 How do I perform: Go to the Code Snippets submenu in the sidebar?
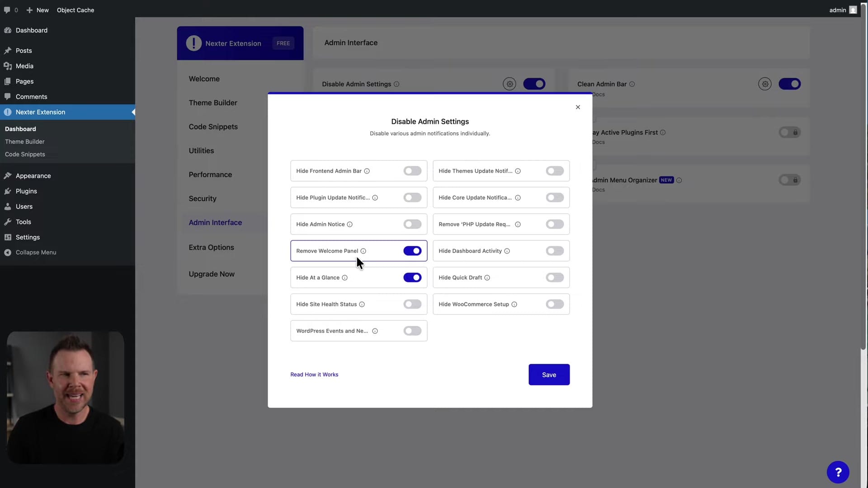pyautogui.click(x=25, y=154)
